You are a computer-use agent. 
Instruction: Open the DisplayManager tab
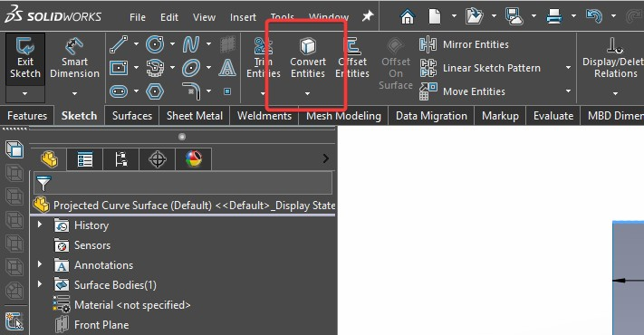(194, 158)
